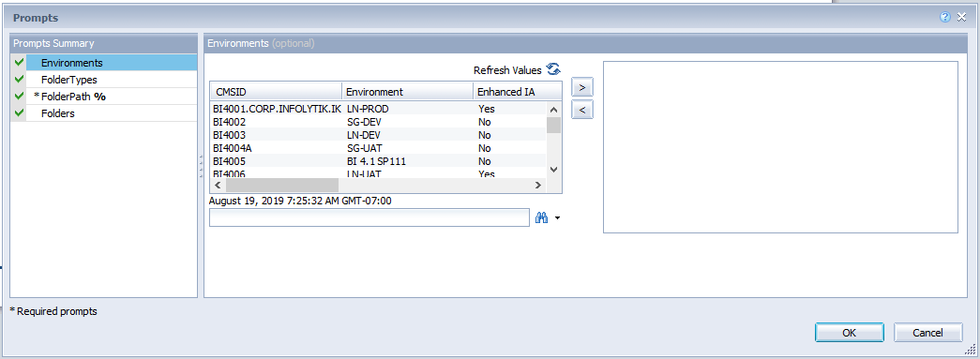Select row BI4004A
Image resolution: width=980 pixels, height=359 pixels.
point(378,148)
